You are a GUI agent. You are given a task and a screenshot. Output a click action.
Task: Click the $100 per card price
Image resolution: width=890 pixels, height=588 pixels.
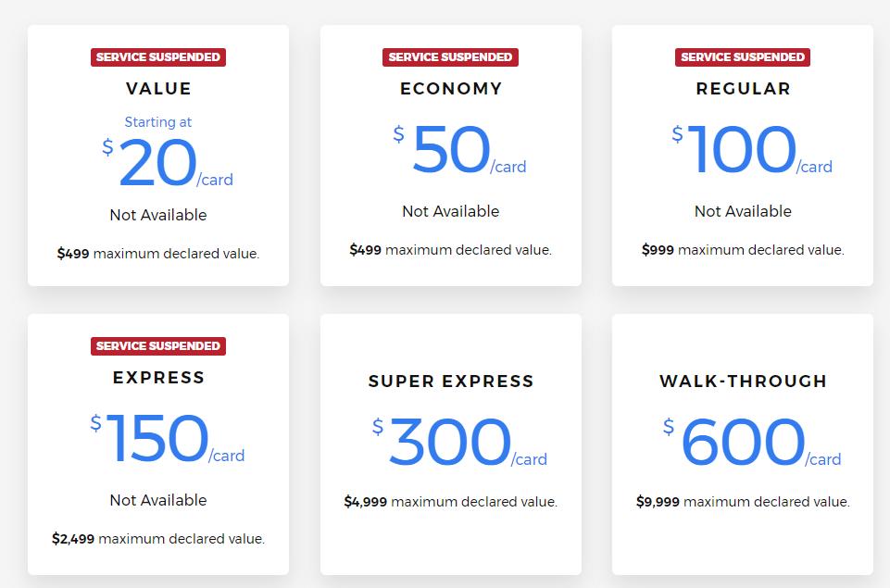(x=751, y=152)
